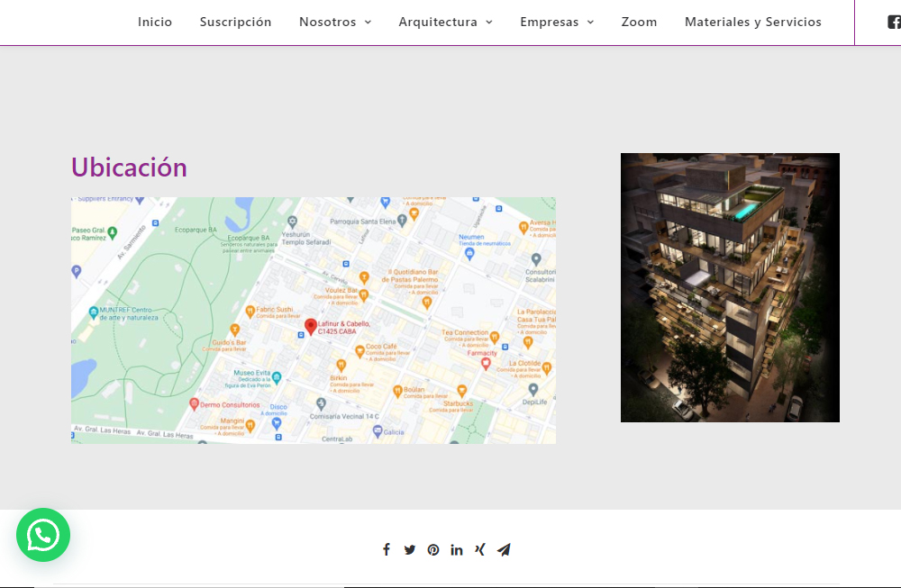Open the Empresas dropdown menu
This screenshot has height=588, width=901.
(557, 22)
